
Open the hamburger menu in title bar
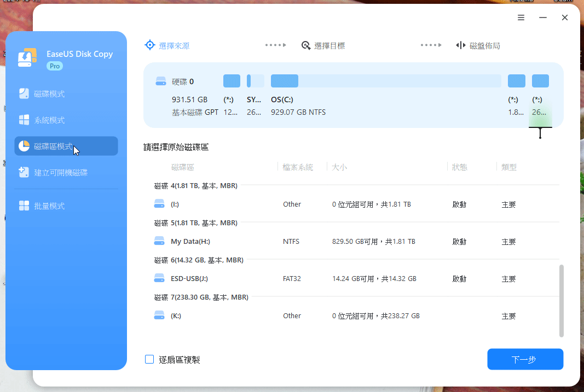click(x=521, y=17)
